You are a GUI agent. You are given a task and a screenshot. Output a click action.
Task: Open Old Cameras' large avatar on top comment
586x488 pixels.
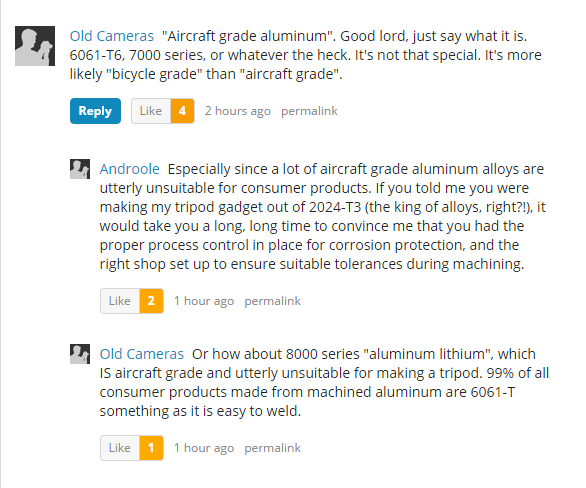point(35,46)
